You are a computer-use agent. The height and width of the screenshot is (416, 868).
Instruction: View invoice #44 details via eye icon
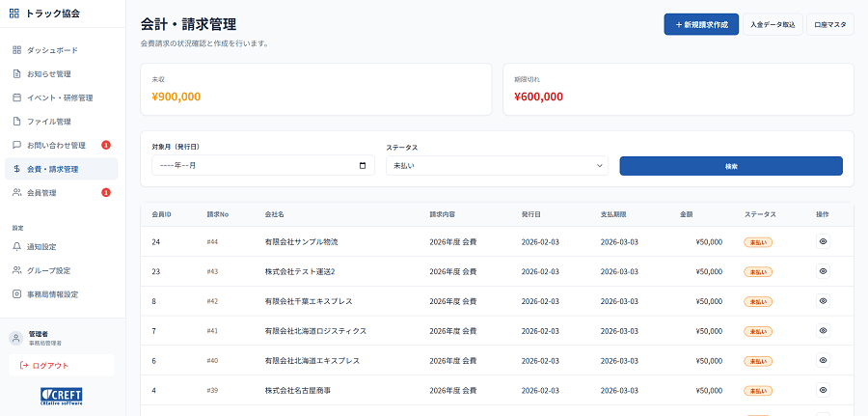point(823,241)
